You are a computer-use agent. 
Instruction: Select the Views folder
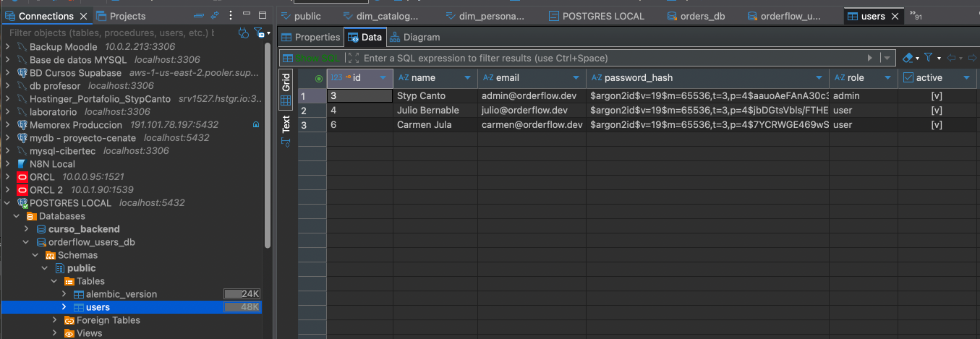point(89,333)
